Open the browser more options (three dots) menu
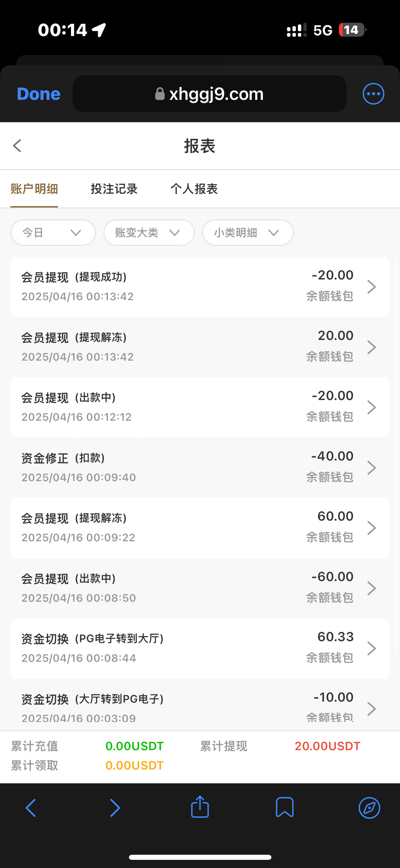Viewport: 400px width, 868px height. pos(373,94)
